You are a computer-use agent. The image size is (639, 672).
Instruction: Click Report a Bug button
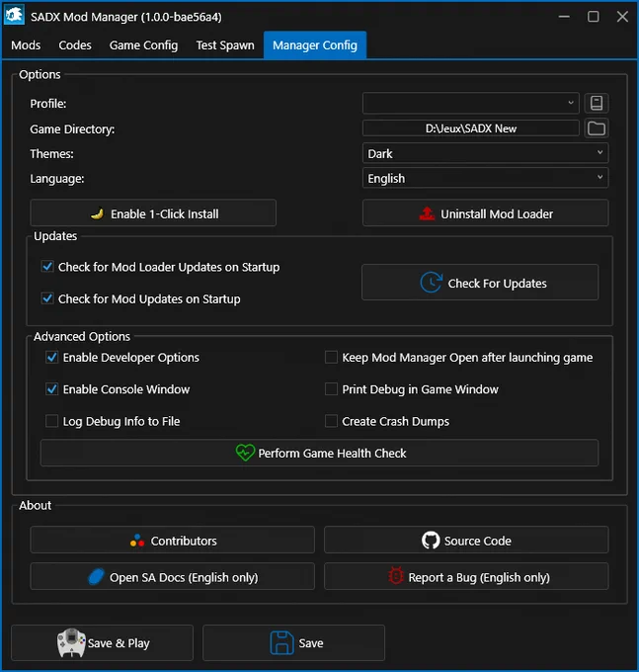pyautogui.click(x=466, y=577)
